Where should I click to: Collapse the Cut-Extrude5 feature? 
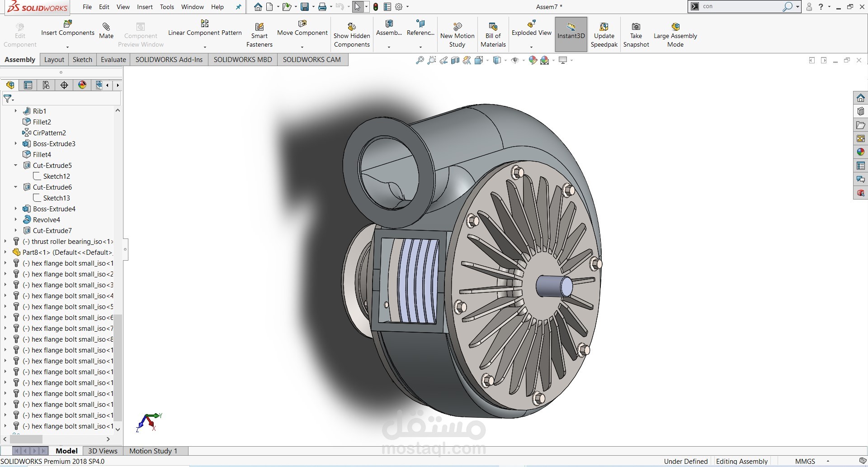coord(15,165)
